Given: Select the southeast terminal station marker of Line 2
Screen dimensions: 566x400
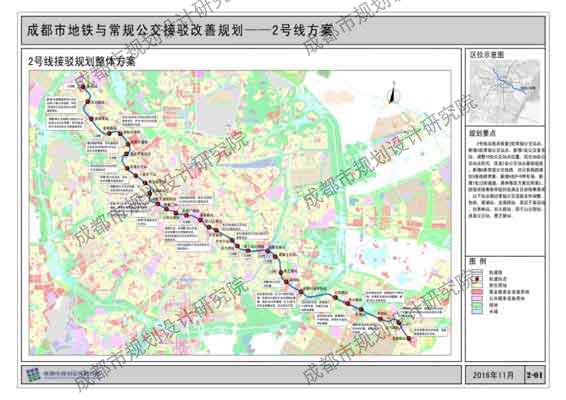Looking at the screenshot, I should coord(409,338).
